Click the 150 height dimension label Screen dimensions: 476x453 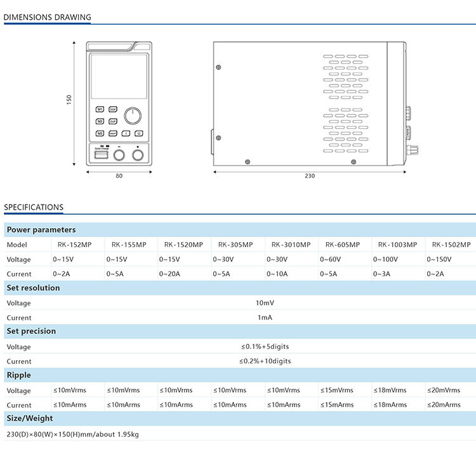coord(69,100)
